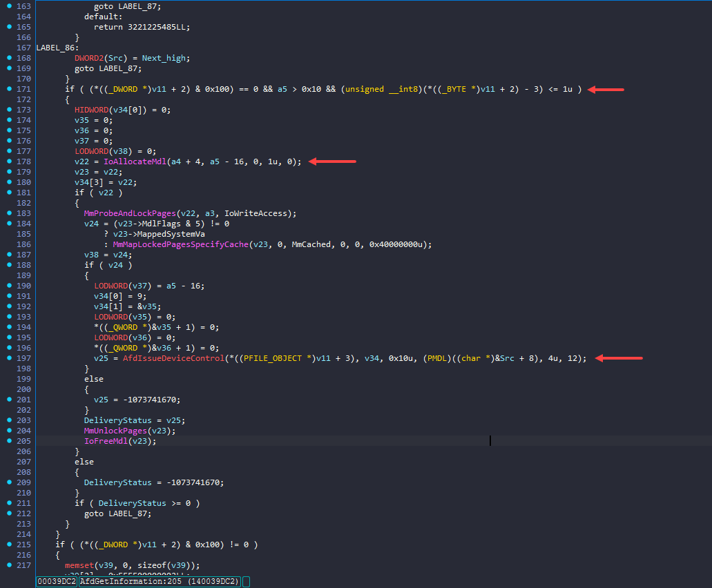712x588 pixels.
Task: Click the MmUnlockPages function name
Action: 116,431
